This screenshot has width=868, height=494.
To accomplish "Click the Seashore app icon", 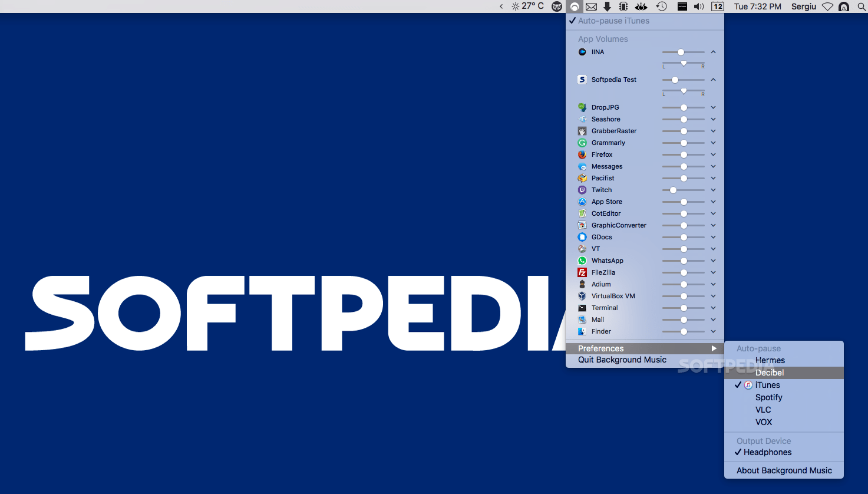I will tap(582, 119).
